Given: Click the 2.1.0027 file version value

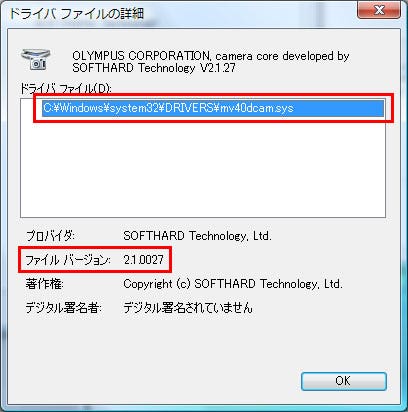Looking at the screenshot, I should 144,260.
